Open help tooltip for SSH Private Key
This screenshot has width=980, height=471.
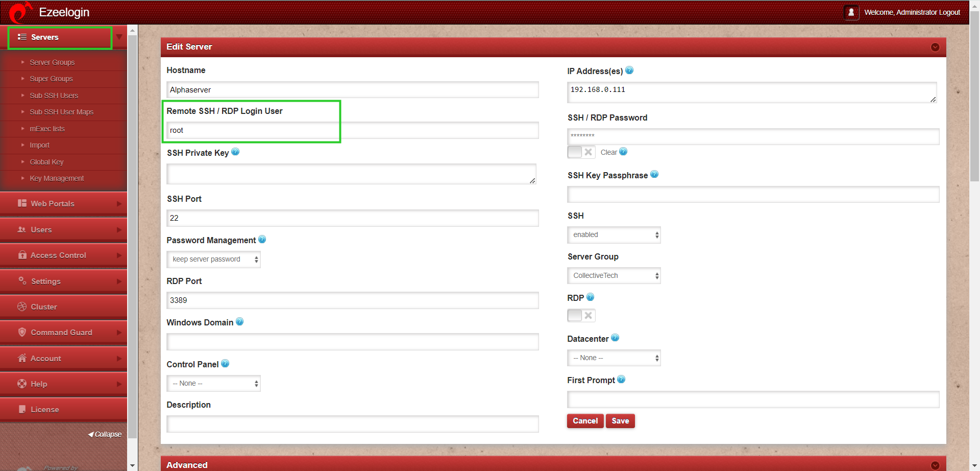tap(235, 152)
